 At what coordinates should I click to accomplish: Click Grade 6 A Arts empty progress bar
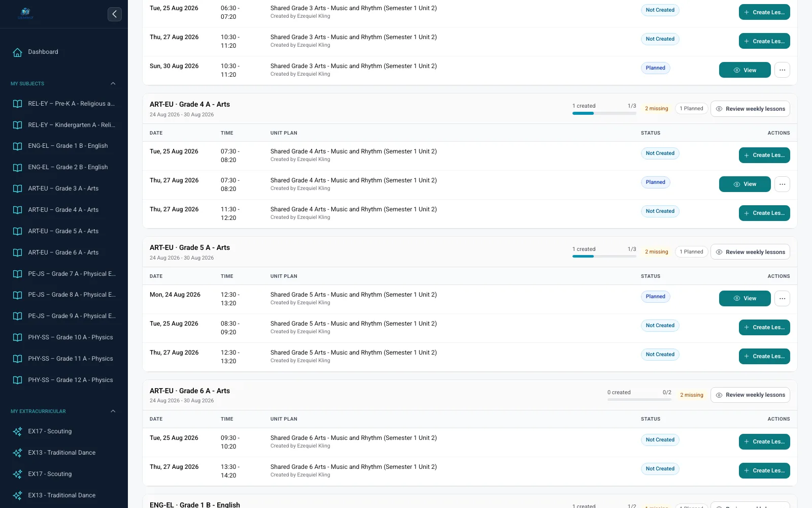pos(639,400)
